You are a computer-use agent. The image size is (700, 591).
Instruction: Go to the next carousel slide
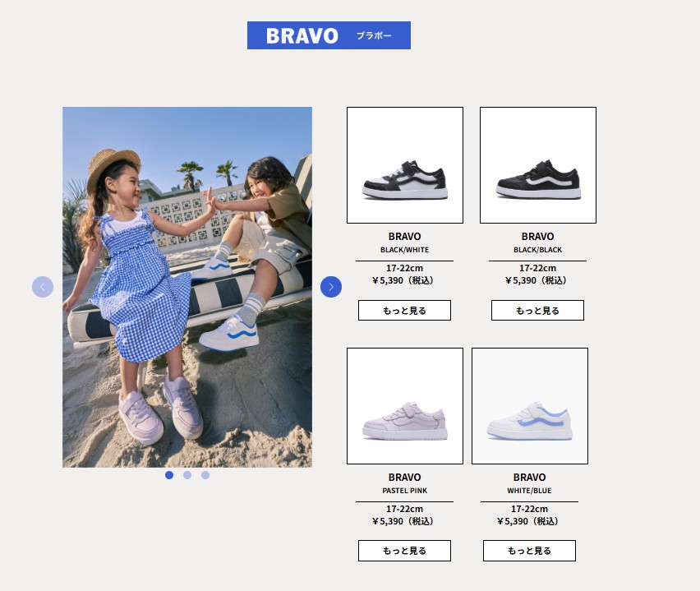point(331,287)
